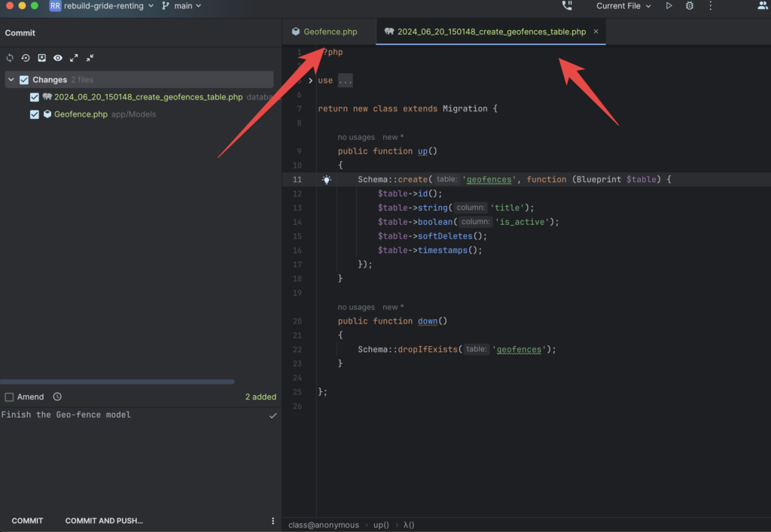Uncheck the Changes group checkbox
The width and height of the screenshot is (771, 532).
(x=24, y=80)
